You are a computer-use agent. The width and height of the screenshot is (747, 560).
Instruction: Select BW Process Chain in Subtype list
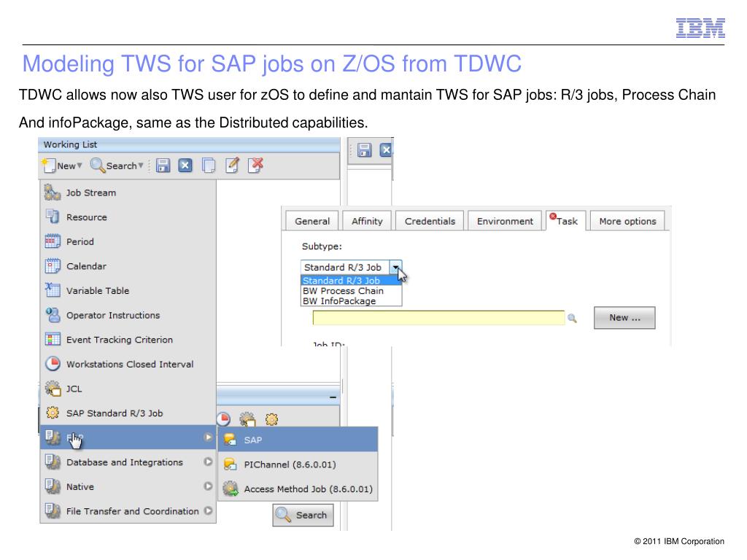[351, 290]
